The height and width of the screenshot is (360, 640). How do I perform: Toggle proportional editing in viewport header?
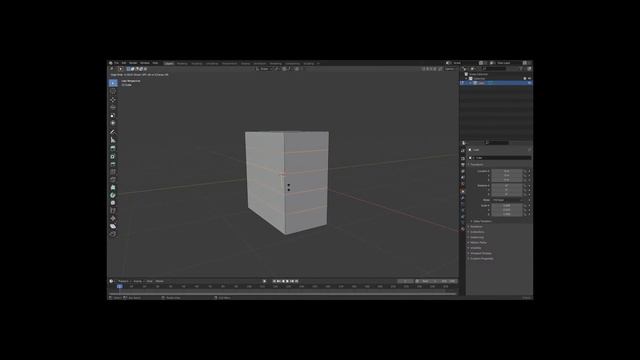[x=297, y=69]
